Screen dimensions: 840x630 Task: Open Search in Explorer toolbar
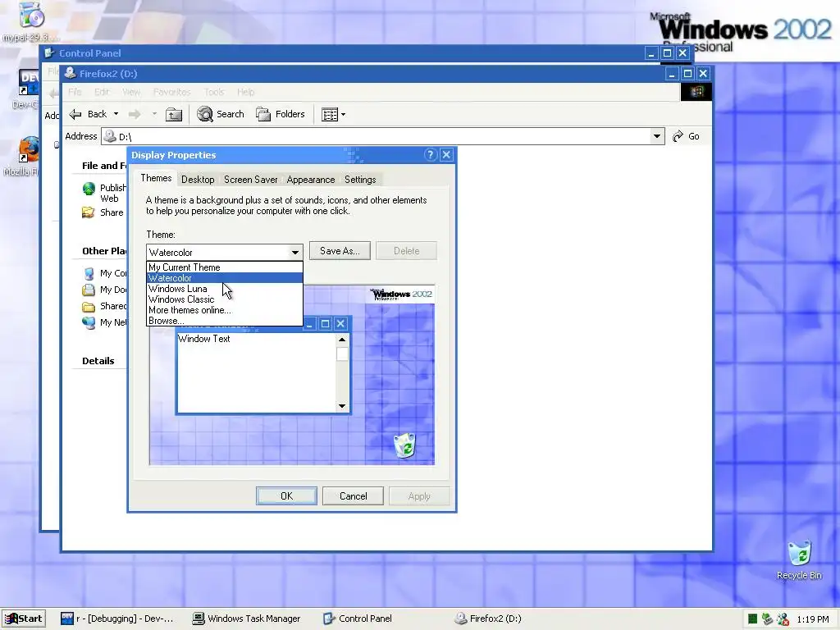221,114
